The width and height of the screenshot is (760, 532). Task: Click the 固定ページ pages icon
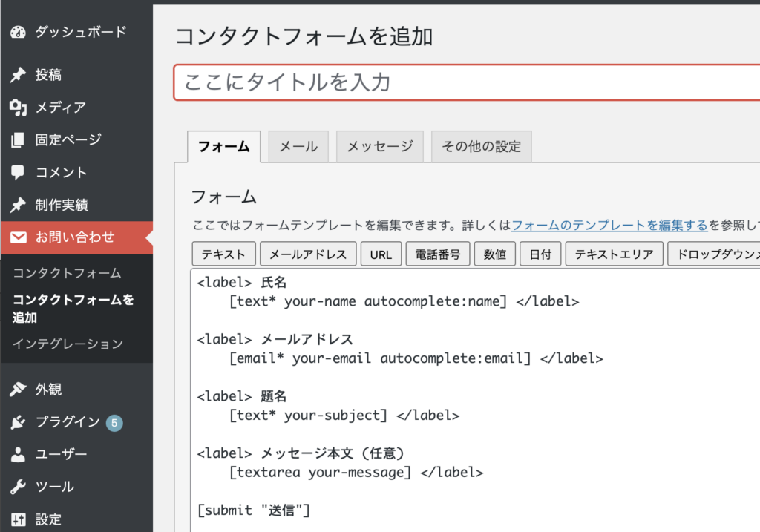(18, 140)
